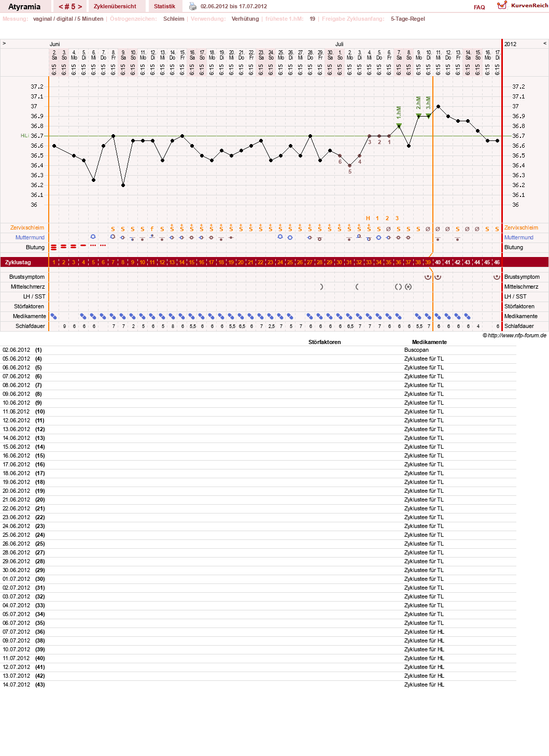Select the Atyramia user tab

[x=24, y=7]
